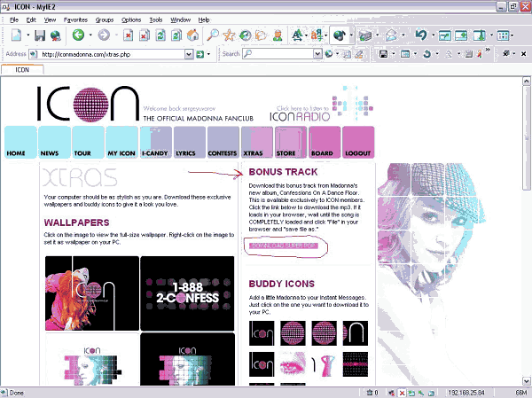Viewport: 532px width, 398px height.
Task: Click the person icon on toolbar
Action: coord(278,35)
